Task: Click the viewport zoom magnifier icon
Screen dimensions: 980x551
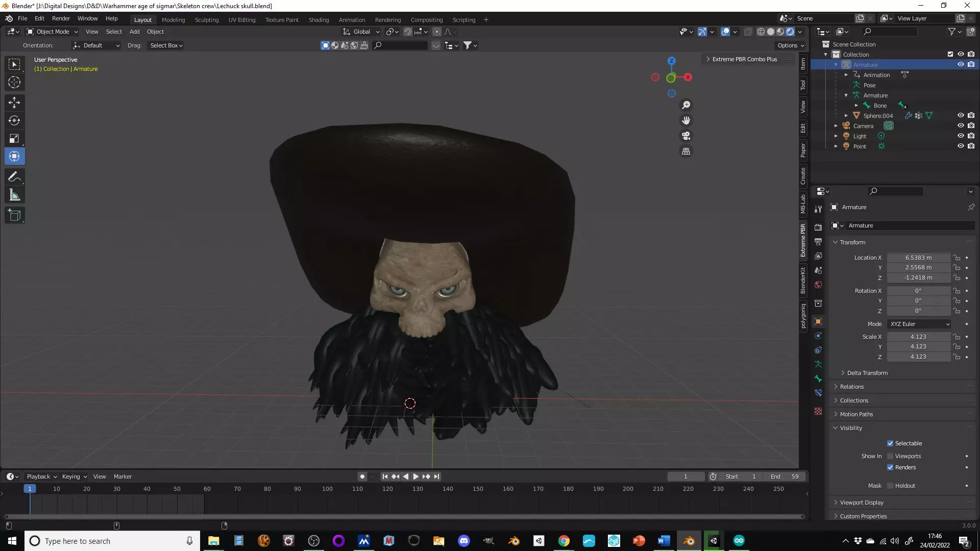Action: [x=686, y=105]
